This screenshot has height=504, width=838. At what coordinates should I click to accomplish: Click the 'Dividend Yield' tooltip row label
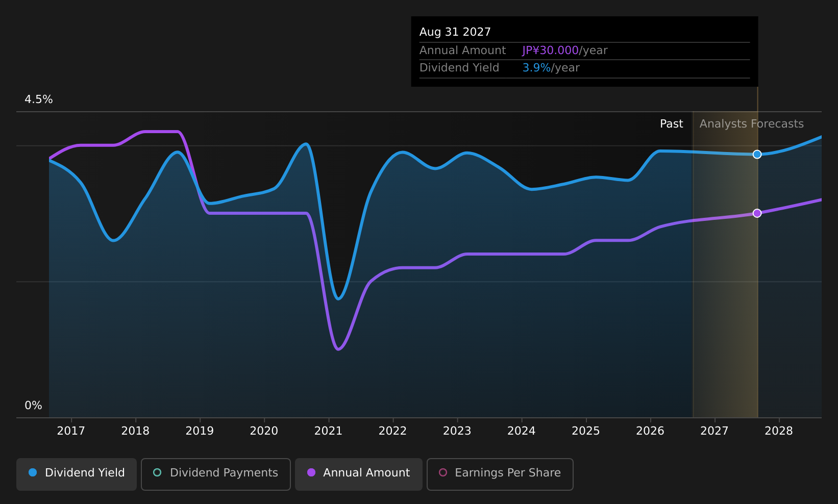pyautogui.click(x=459, y=68)
